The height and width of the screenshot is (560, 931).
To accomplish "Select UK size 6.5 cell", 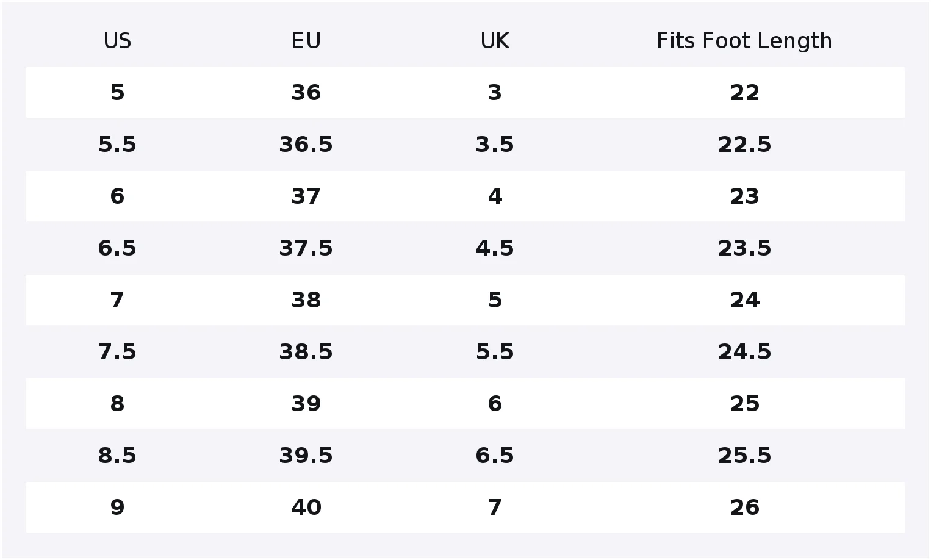I will point(495,456).
